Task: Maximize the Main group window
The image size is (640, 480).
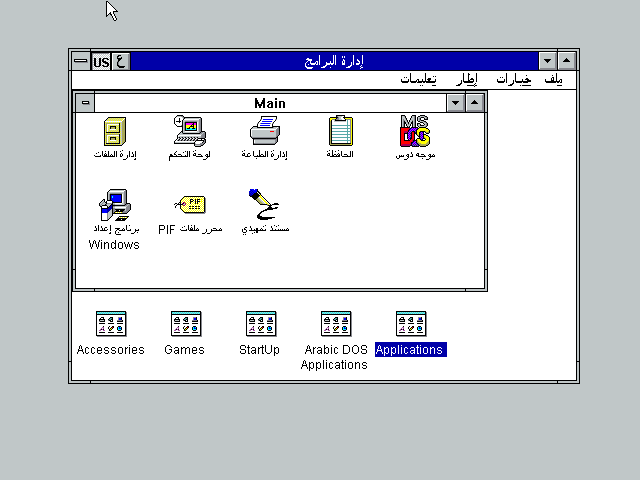Action: [x=474, y=103]
